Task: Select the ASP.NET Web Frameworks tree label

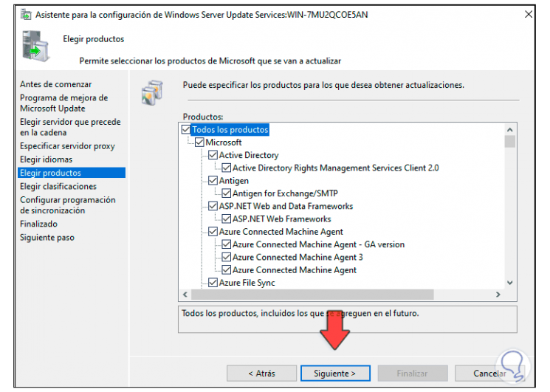Action: 282,219
